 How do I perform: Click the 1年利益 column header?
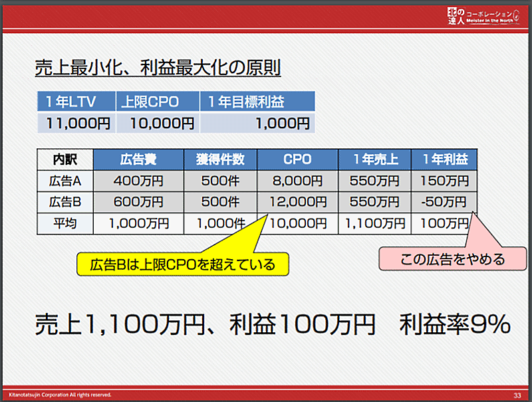(x=445, y=159)
